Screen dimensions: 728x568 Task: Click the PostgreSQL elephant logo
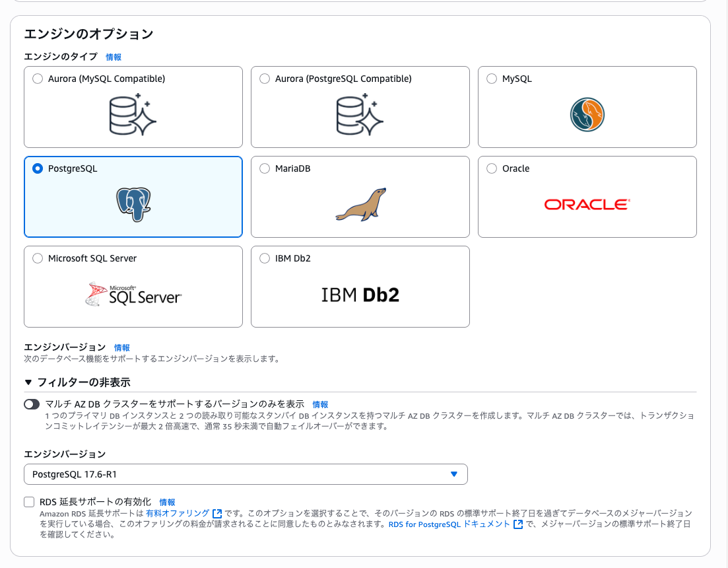pyautogui.click(x=133, y=204)
